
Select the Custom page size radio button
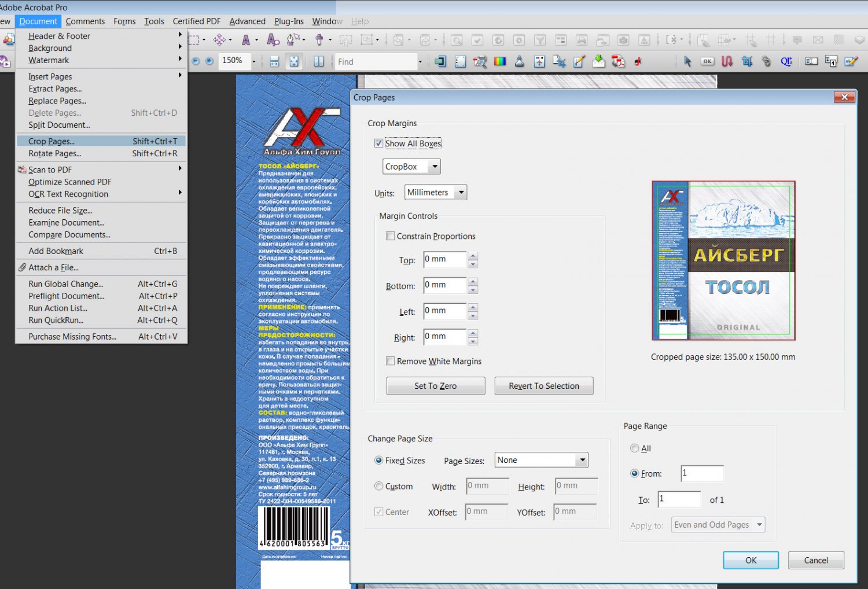(x=378, y=486)
